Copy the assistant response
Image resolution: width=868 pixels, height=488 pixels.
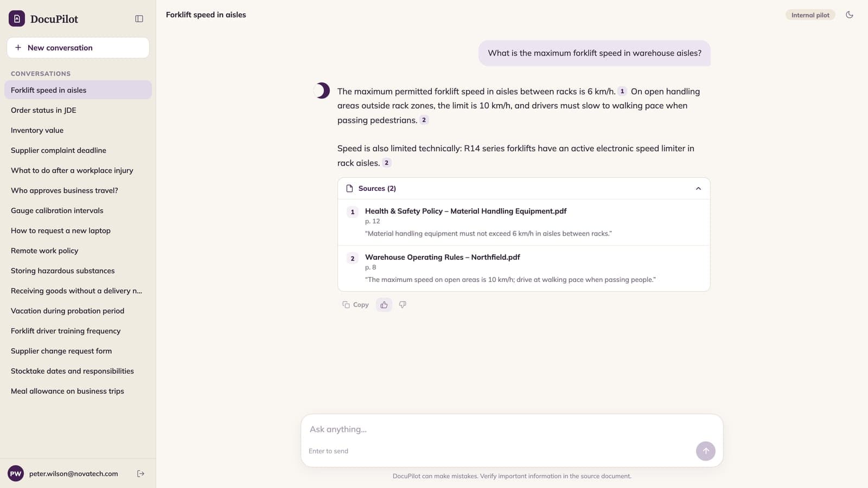point(355,305)
